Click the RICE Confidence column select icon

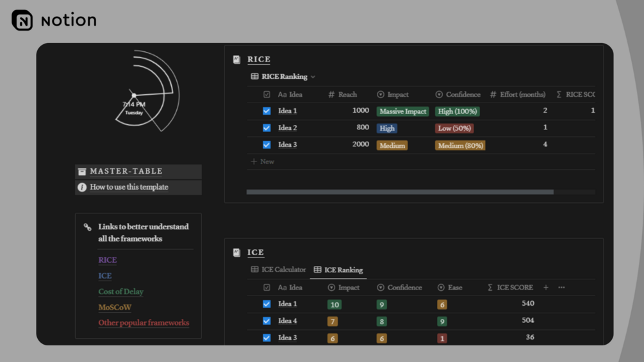click(439, 94)
